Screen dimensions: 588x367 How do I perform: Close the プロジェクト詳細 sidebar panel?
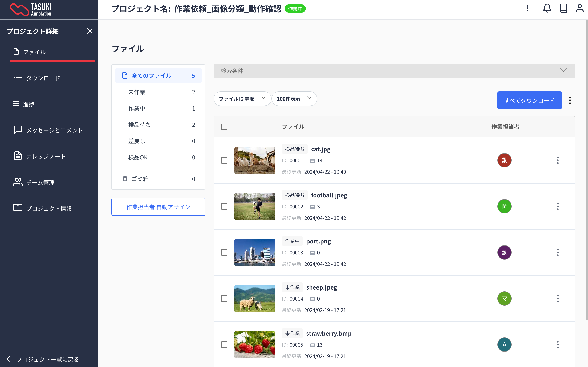tap(90, 31)
